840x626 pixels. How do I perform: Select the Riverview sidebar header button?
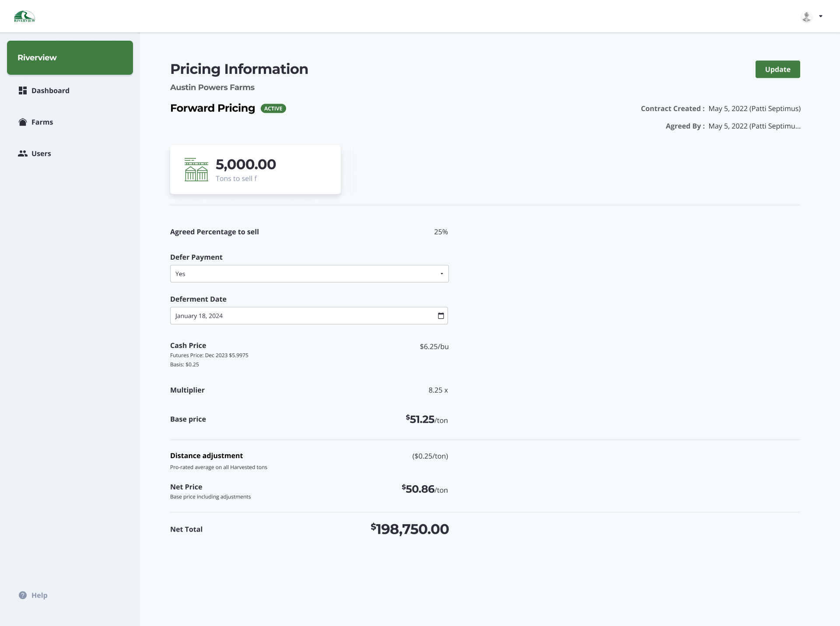pos(70,58)
